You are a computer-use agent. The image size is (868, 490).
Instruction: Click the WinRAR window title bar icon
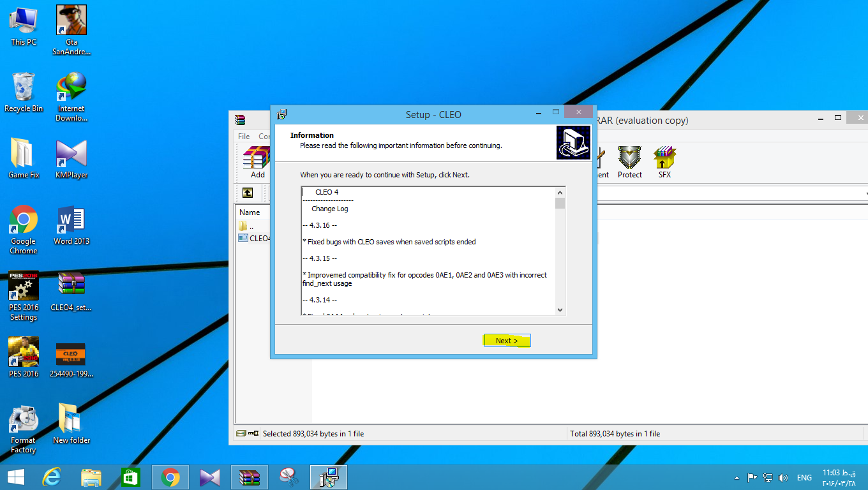240,120
